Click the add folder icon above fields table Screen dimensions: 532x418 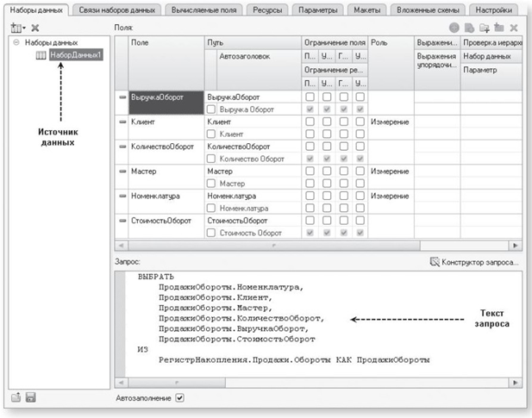pyautogui.click(x=485, y=28)
